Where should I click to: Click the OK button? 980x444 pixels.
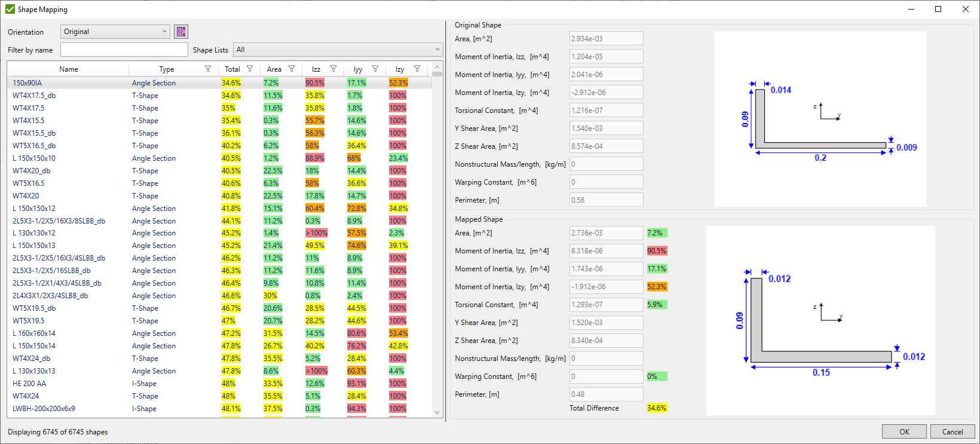tap(904, 431)
